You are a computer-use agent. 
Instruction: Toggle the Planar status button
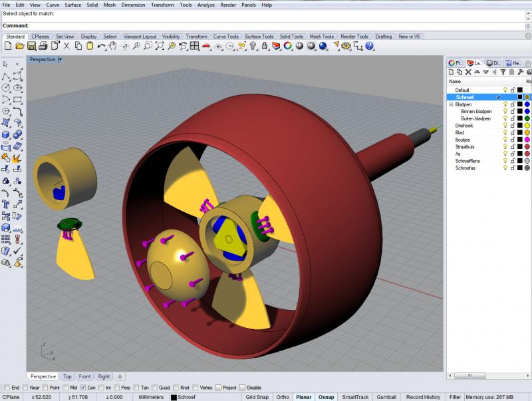[304, 397]
